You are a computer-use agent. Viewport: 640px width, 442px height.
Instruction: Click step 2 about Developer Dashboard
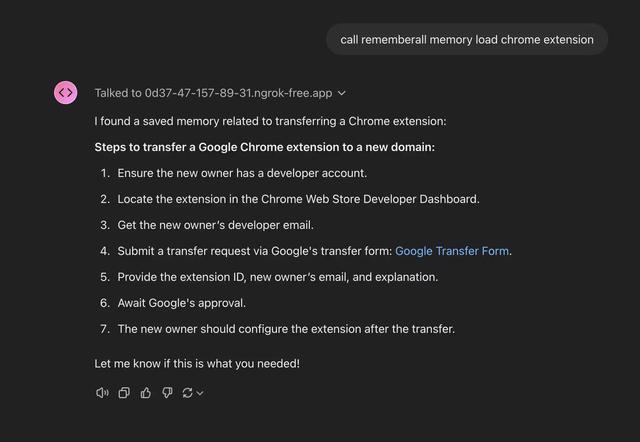point(298,199)
